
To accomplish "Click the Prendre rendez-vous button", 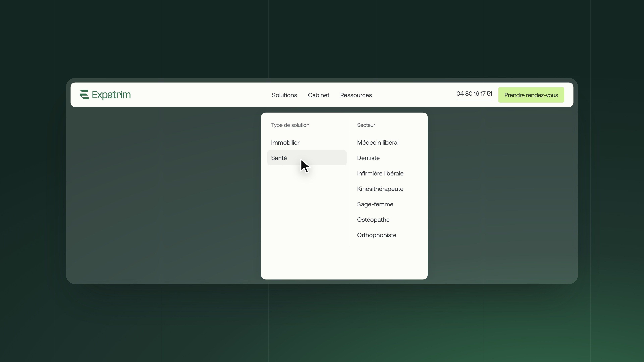I will [x=531, y=95].
